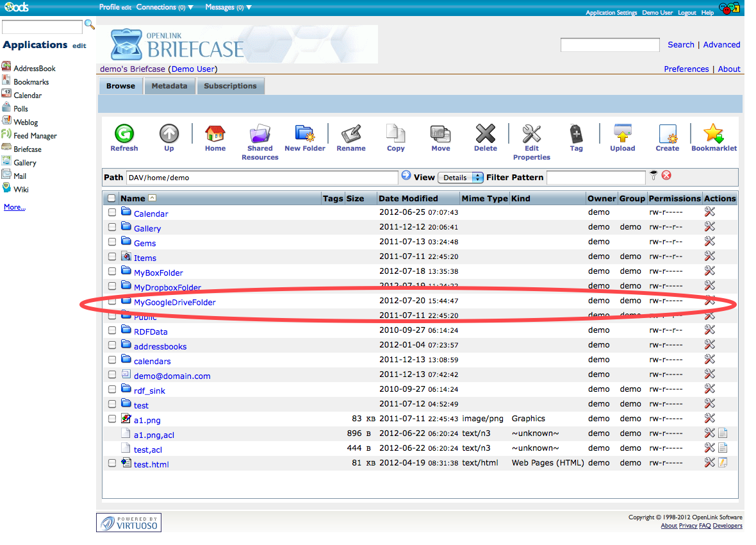Select the test.html file checkbox
Image resolution: width=756 pixels, height=545 pixels.
(112, 463)
